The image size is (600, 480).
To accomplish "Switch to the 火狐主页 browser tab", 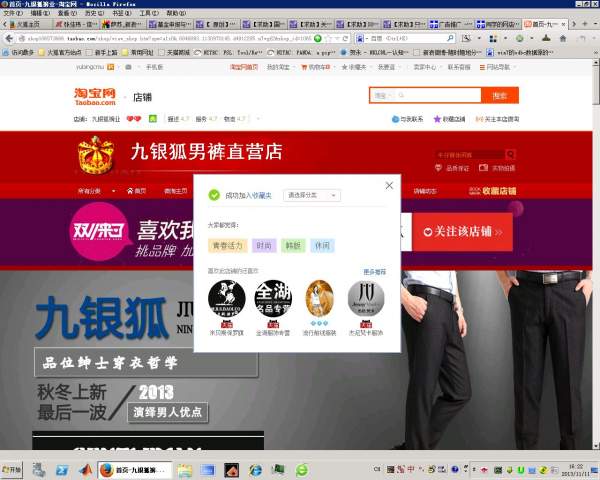I will coord(28,24).
